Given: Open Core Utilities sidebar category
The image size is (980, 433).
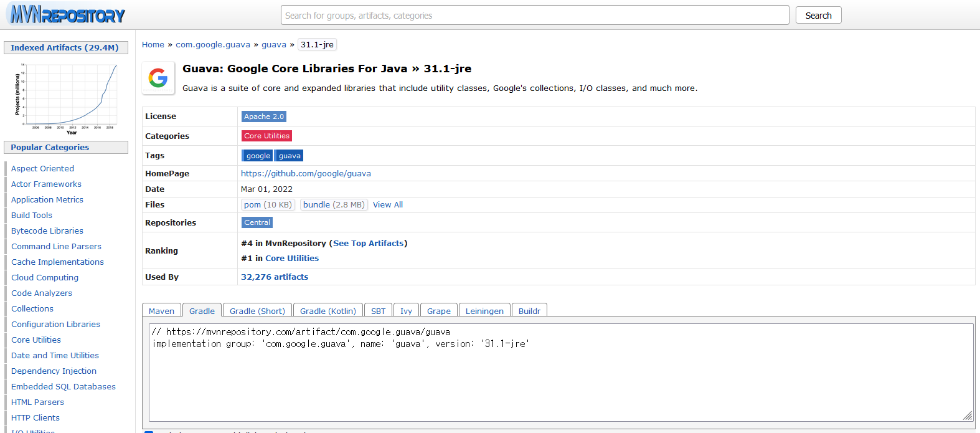Looking at the screenshot, I should (36, 340).
